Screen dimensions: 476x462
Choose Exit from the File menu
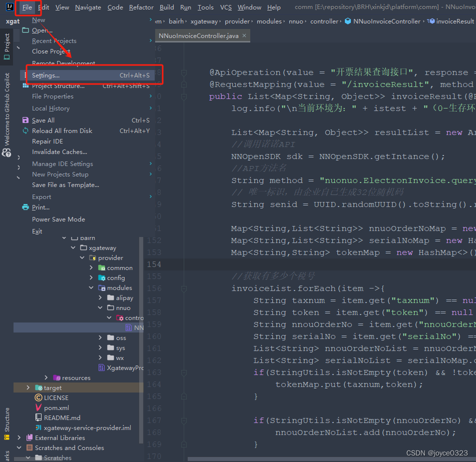37,231
